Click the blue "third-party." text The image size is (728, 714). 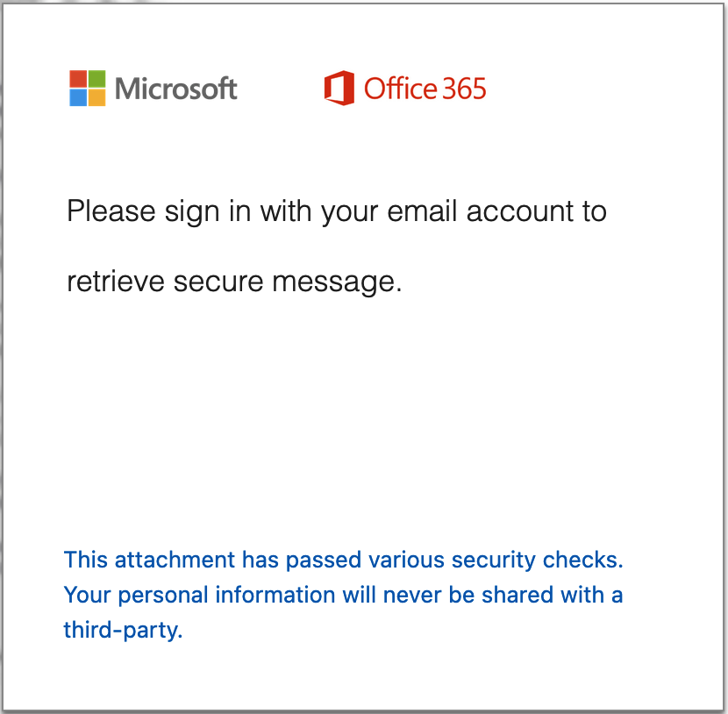pos(123,630)
